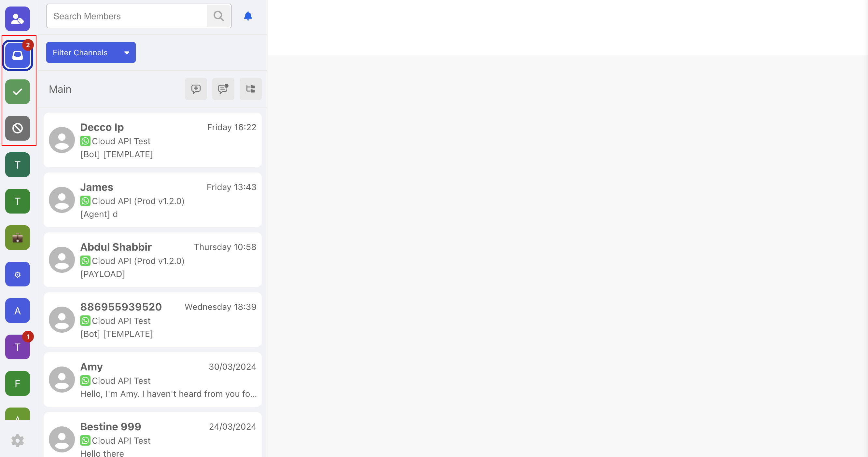868x457 pixels.
Task: Click the new chat plus icon
Action: pyautogui.click(x=196, y=89)
